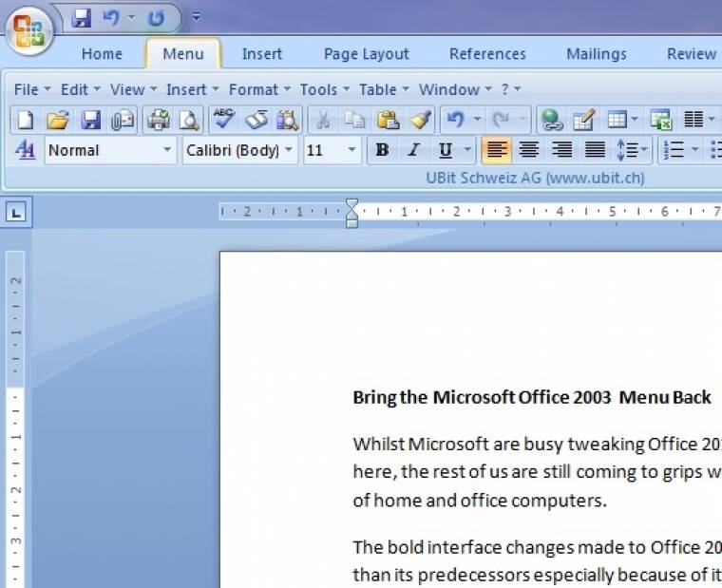Open the classic Tools menu
The image size is (722, 588).
324,89
